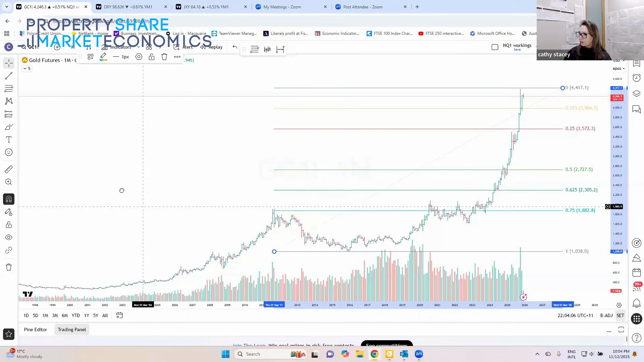644x362 pixels.
Task: Switch to the Pine Editor tab
Action: [35, 329]
